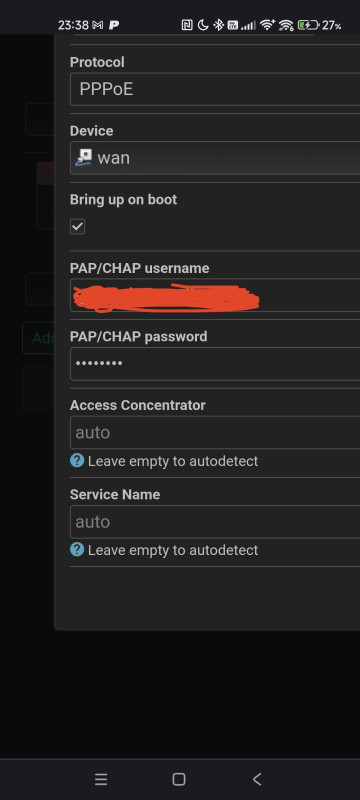Screen dimensions: 360x800
Task: Tap the Gmail notification icon
Action: point(97,25)
